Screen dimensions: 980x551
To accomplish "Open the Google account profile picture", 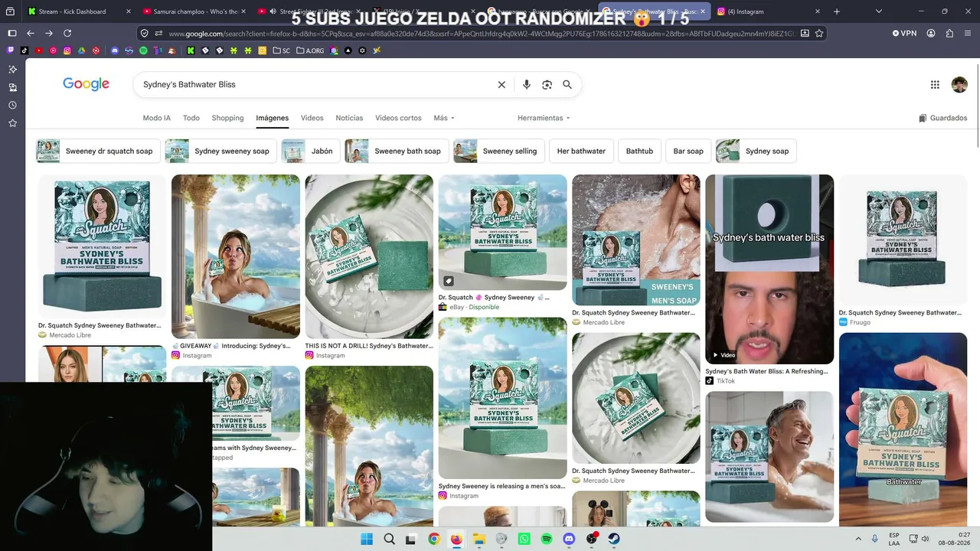I will pos(959,85).
